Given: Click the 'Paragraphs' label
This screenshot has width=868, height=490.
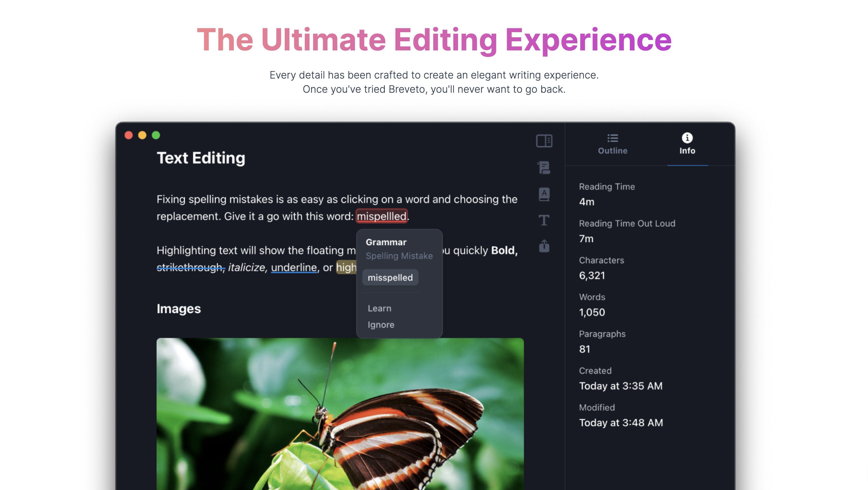Looking at the screenshot, I should (x=602, y=334).
